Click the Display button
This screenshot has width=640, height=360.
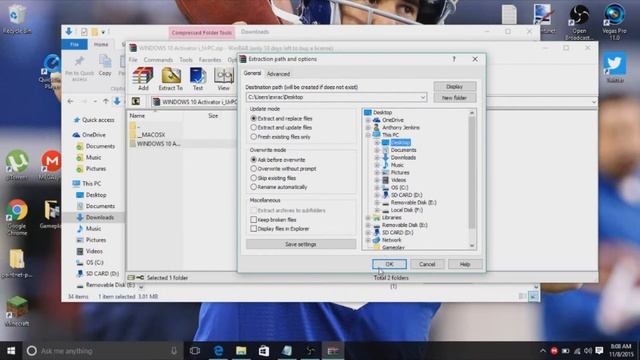tap(454, 87)
